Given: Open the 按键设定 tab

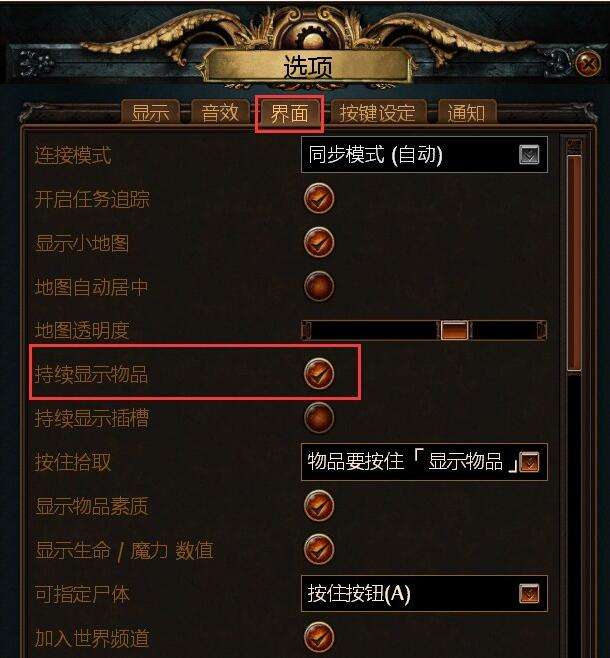Looking at the screenshot, I should pos(378,112).
